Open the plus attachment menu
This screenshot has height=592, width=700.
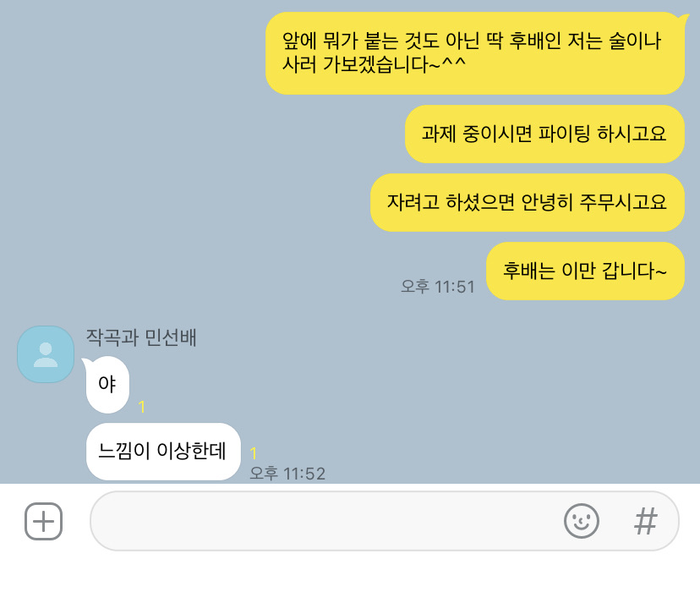point(43,521)
